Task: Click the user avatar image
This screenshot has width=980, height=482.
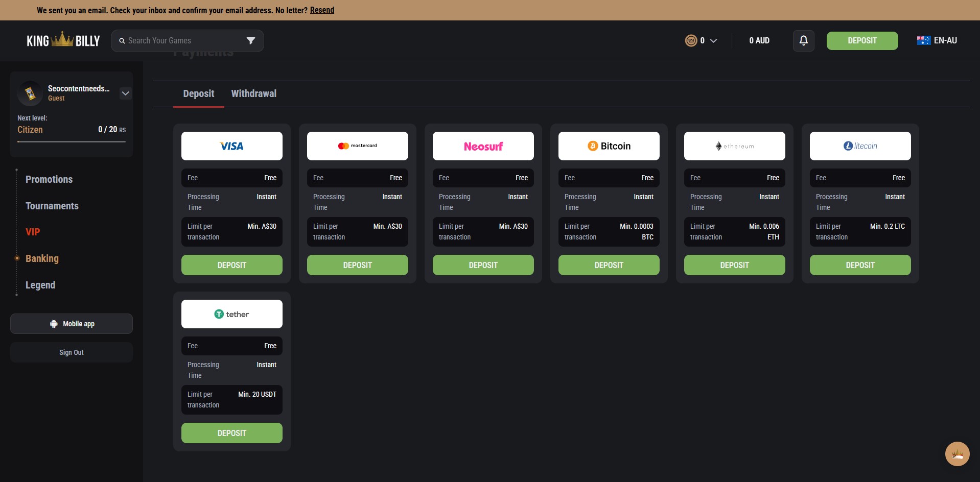Action: 30,93
